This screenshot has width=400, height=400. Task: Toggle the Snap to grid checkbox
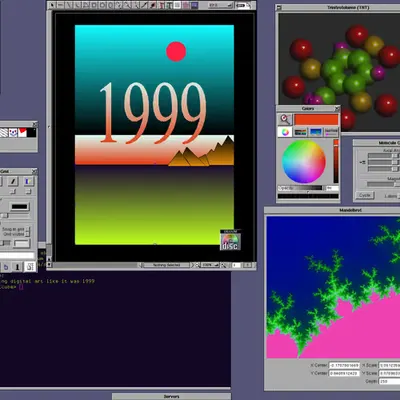pos(28,229)
